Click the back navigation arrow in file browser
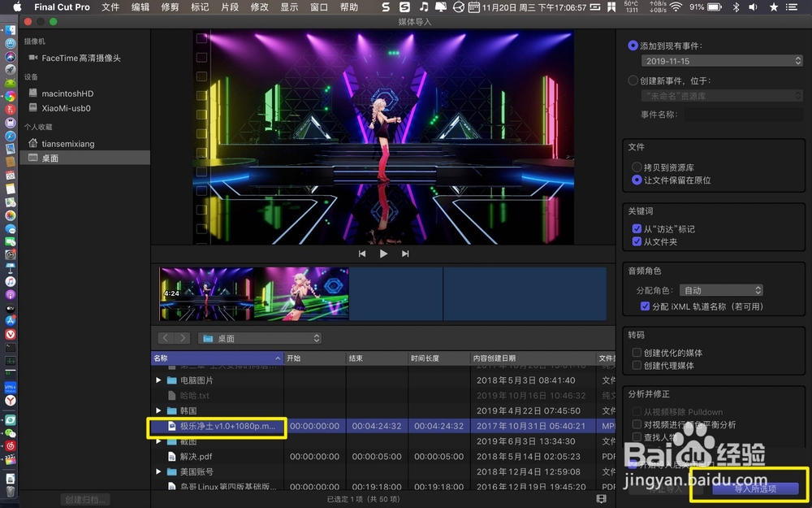812x508 pixels. click(x=165, y=338)
